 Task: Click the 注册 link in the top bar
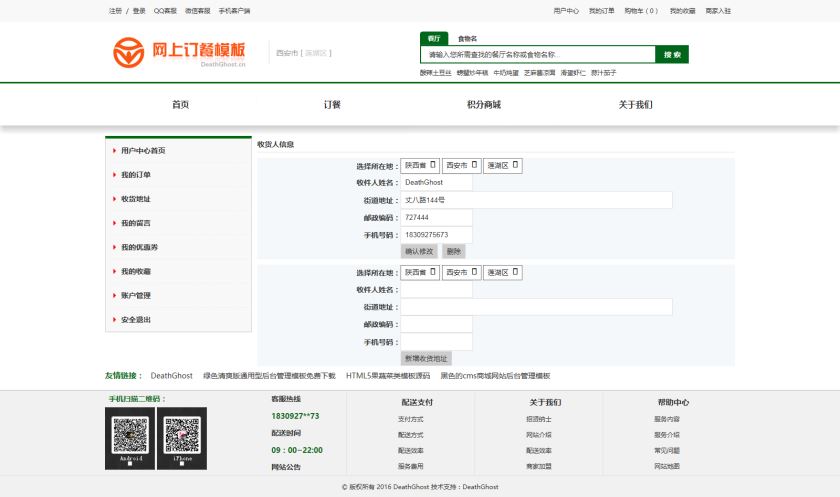pyautogui.click(x=115, y=11)
